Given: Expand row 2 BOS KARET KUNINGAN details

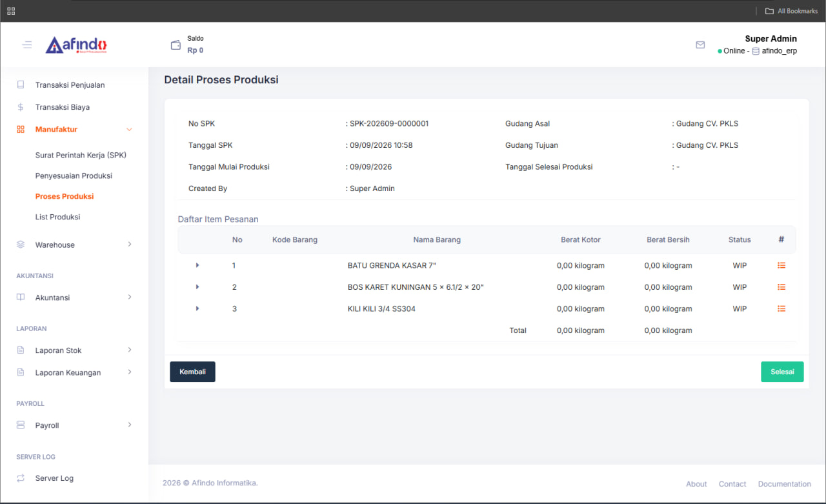Looking at the screenshot, I should coord(197,287).
